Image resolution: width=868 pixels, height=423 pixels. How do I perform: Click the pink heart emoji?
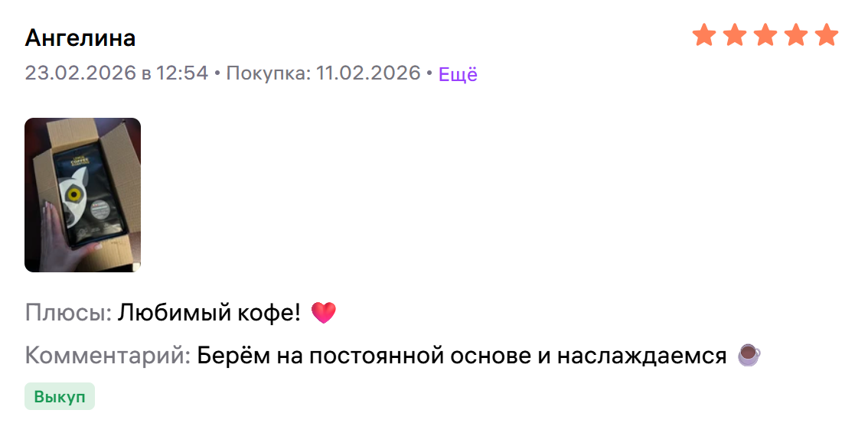coord(324,313)
